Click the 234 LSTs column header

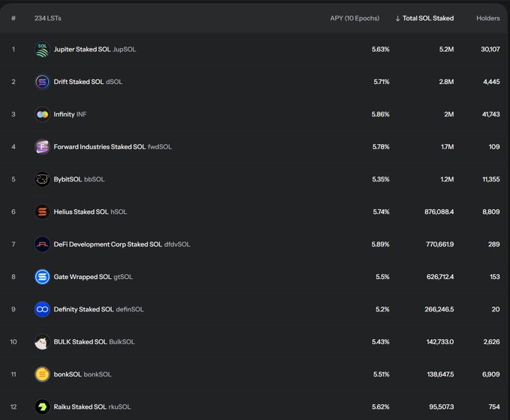pyautogui.click(x=48, y=19)
